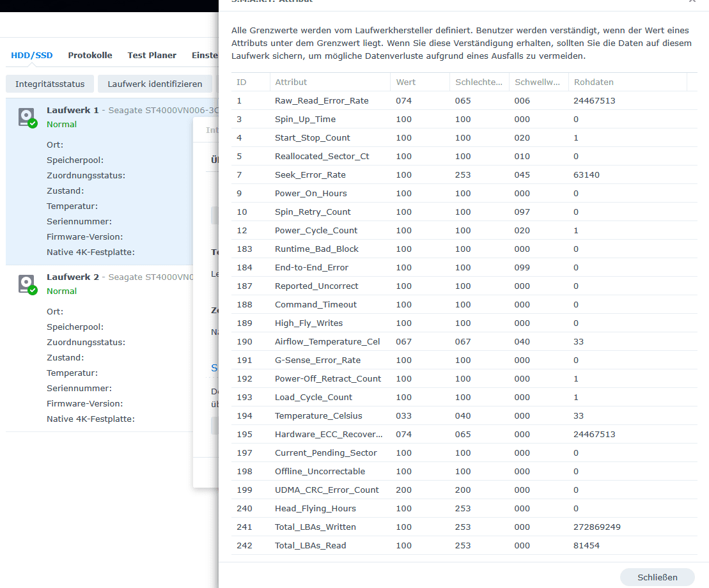Click raw value 63140 in Seek_Error_Rate row
This screenshot has width=709, height=588.
point(586,174)
